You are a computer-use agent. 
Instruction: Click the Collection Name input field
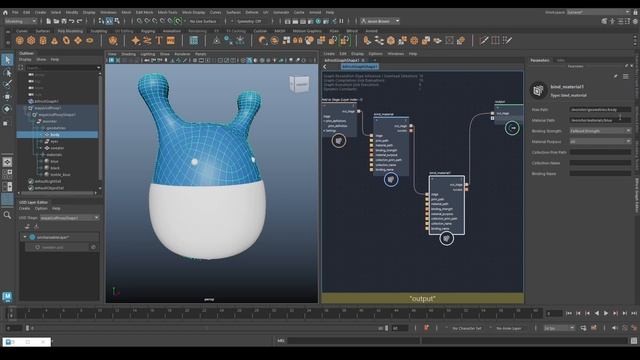point(600,162)
